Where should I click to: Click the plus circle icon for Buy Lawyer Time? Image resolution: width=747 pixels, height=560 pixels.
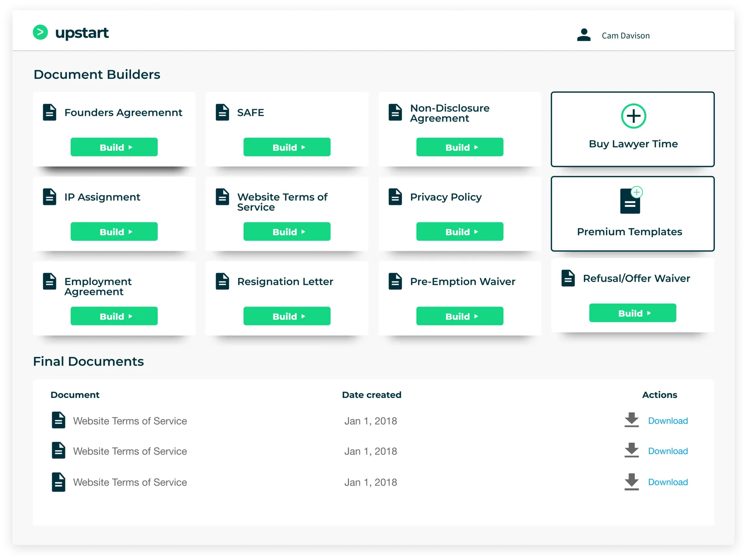click(x=633, y=116)
